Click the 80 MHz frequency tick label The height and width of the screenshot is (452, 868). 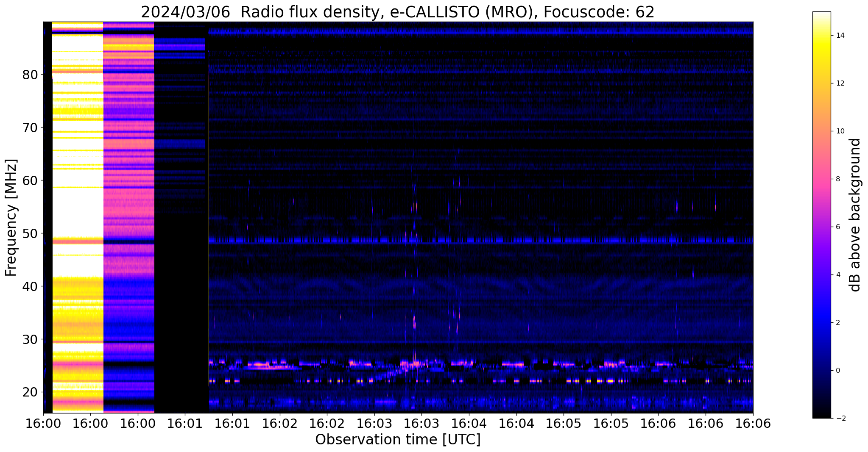(x=30, y=75)
